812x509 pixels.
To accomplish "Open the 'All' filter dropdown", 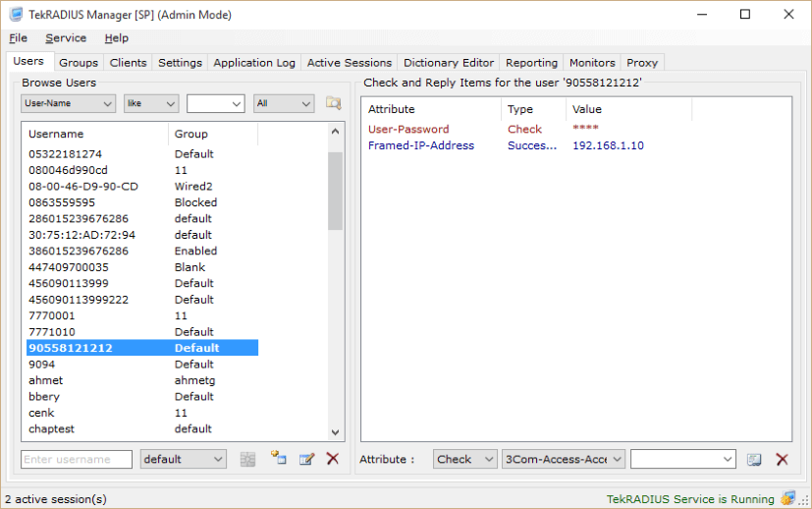I will tap(284, 103).
